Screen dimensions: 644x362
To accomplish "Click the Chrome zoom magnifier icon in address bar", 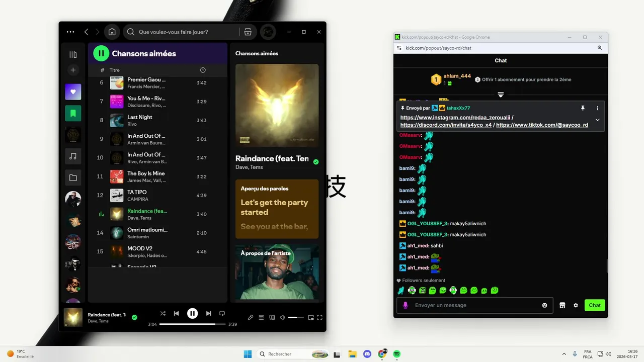I will click(x=600, y=48).
